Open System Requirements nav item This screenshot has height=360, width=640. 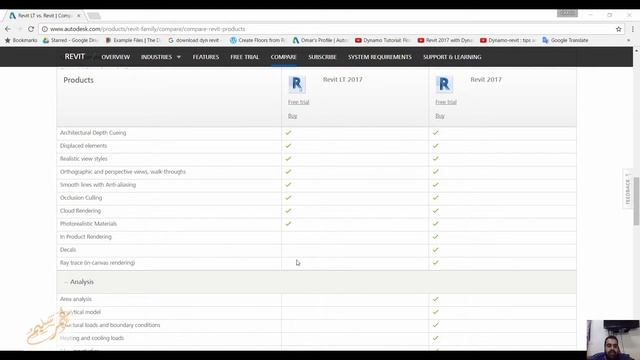point(380,57)
